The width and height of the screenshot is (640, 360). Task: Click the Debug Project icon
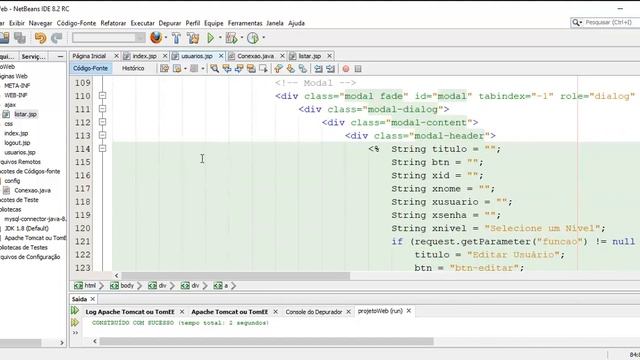pyautogui.click(x=231, y=38)
